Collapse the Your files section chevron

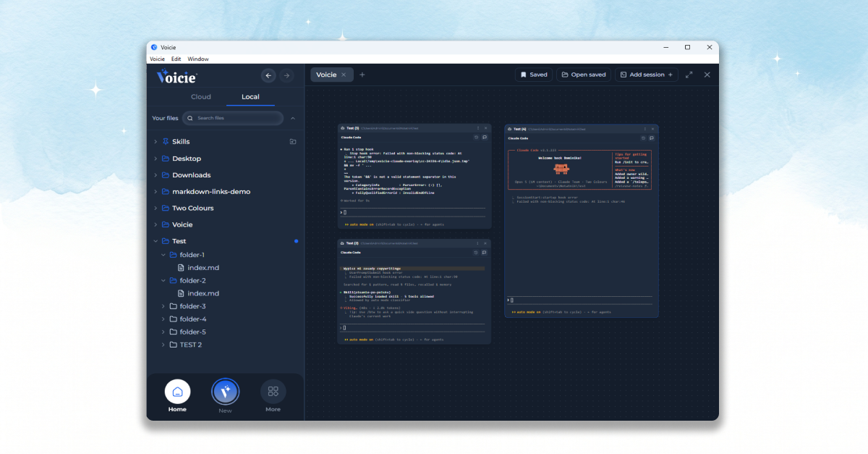click(x=293, y=118)
